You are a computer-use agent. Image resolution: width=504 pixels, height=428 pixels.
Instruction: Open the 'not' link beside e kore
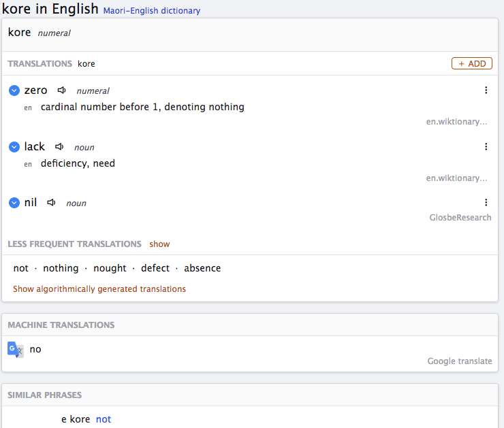tap(104, 419)
